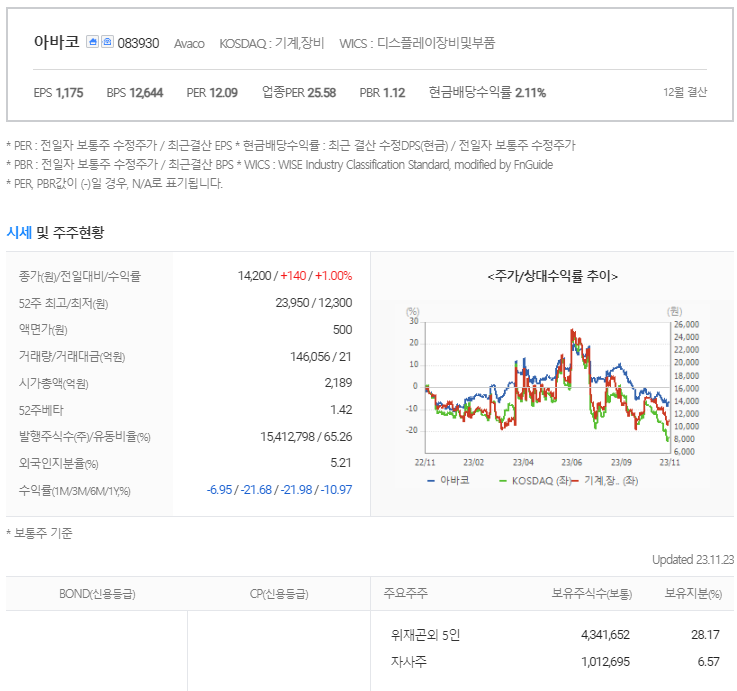737x691 pixels.
Task: Click the 외국인지분율(%) row label
Action: click(58, 463)
